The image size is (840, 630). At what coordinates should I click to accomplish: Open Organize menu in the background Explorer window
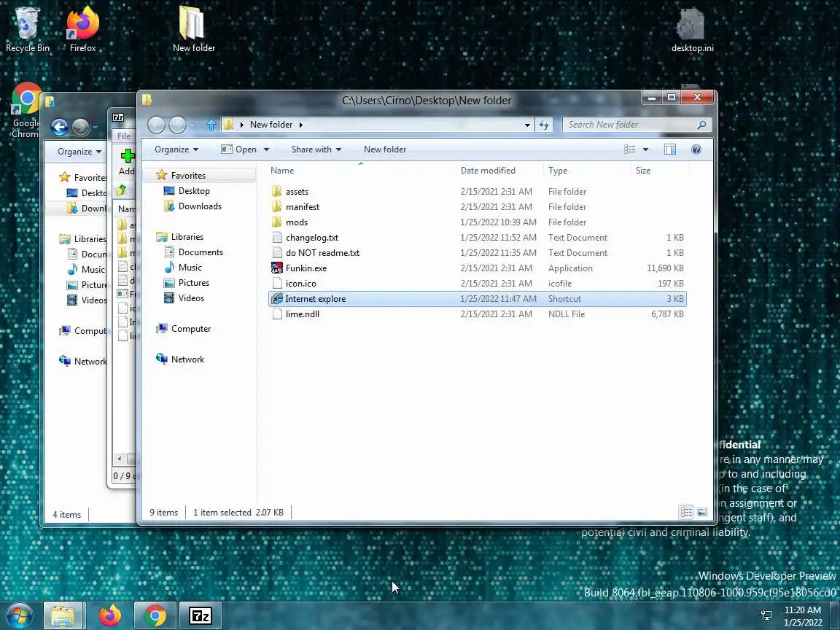point(79,152)
